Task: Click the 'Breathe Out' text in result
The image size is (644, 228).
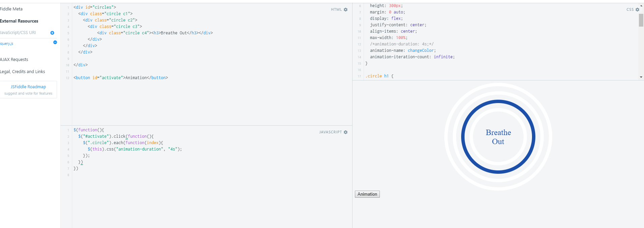Action: (498, 137)
